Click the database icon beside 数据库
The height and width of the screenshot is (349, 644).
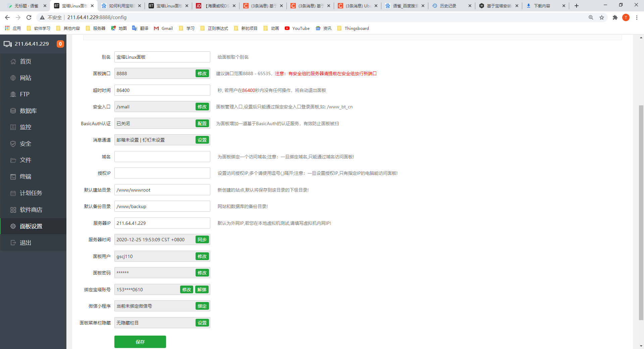click(13, 111)
